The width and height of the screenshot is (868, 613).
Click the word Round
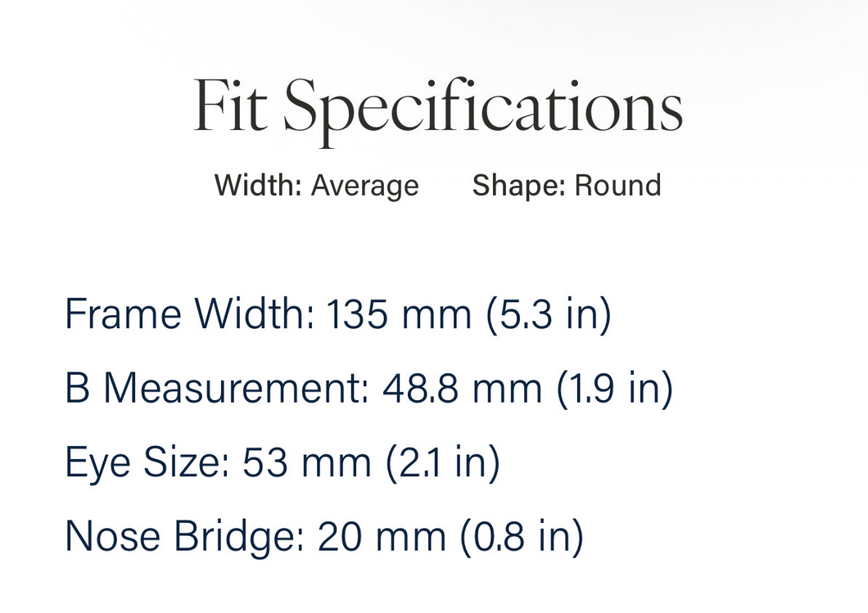(x=617, y=185)
